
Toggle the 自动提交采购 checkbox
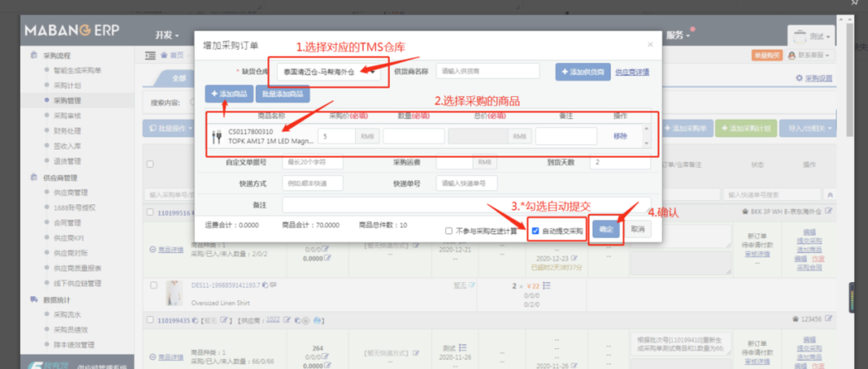pos(535,231)
